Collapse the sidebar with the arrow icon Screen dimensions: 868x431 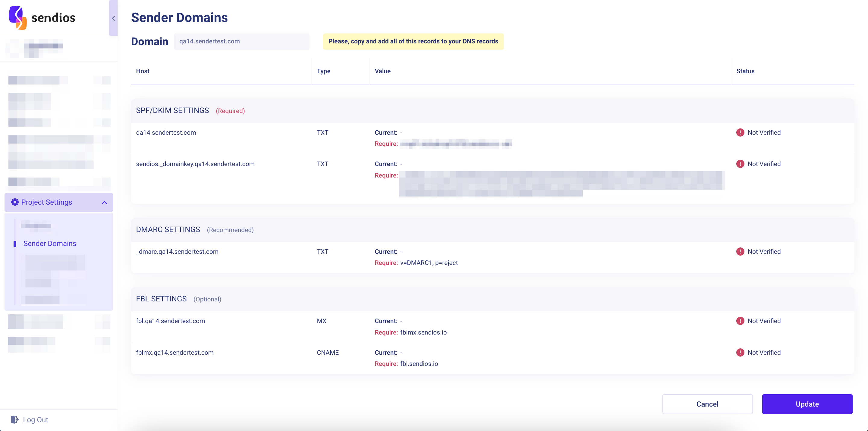coord(113,18)
